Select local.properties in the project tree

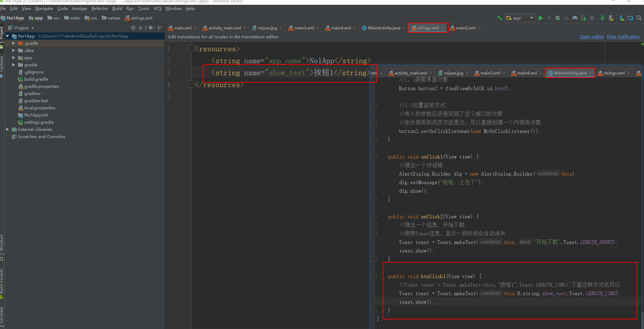[x=37, y=108]
